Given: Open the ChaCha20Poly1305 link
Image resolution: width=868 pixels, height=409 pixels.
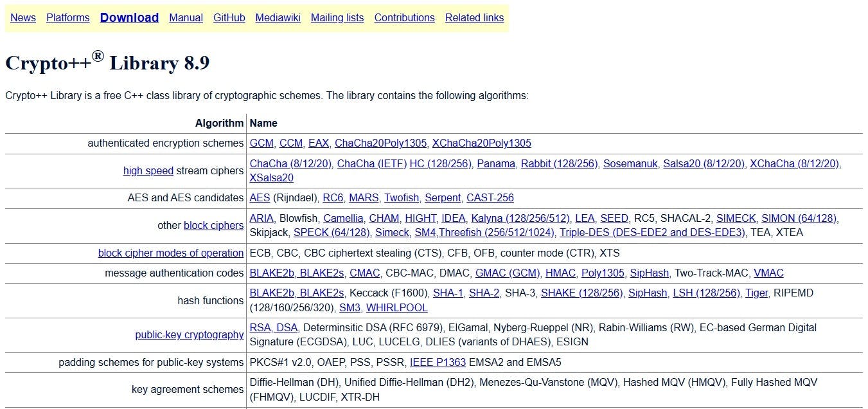Looking at the screenshot, I should pyautogui.click(x=380, y=143).
